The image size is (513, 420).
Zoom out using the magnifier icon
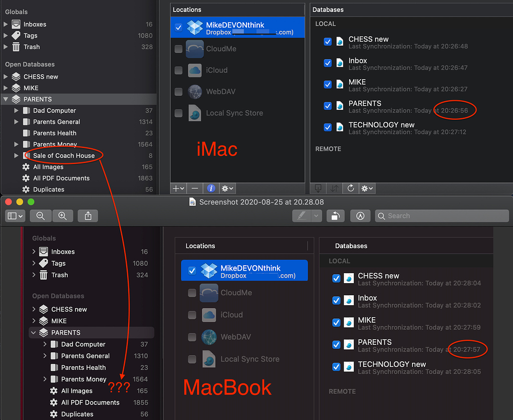click(41, 216)
